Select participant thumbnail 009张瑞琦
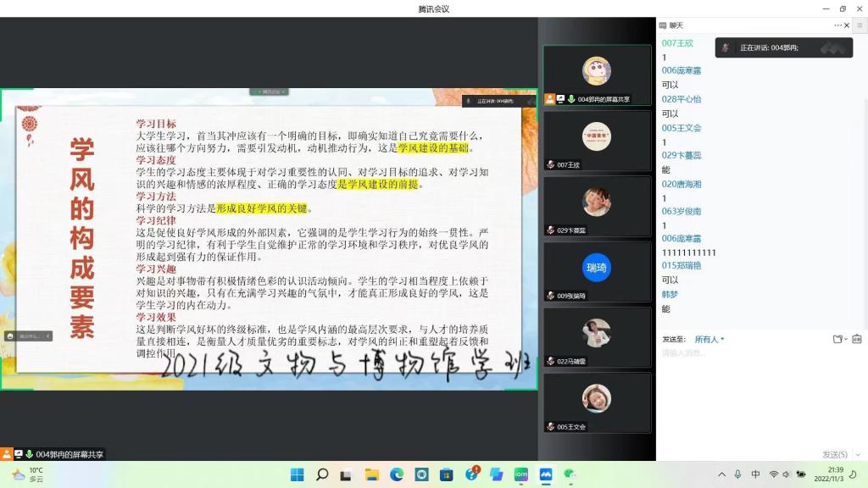The image size is (868, 488). click(x=597, y=272)
